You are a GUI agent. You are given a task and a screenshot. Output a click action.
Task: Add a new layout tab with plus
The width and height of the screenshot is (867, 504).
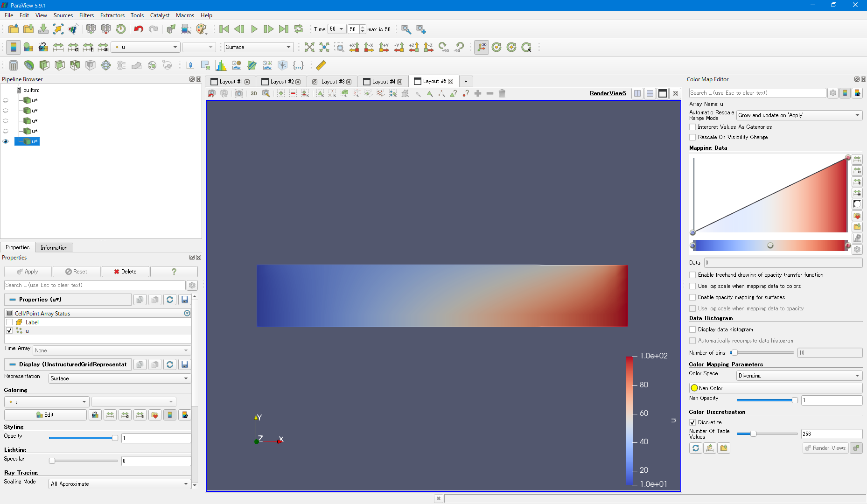466,81
